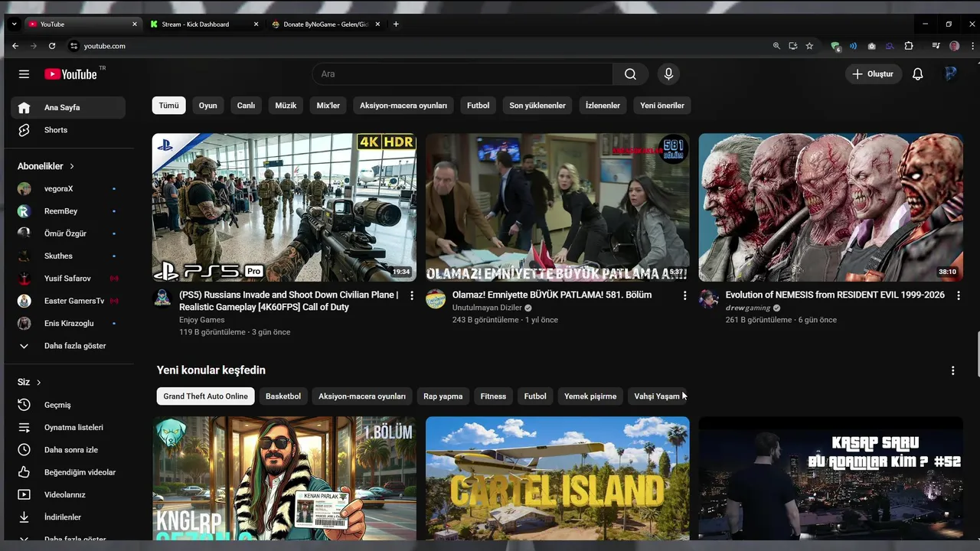This screenshot has height=551, width=980.
Task: Open Geçmiş history
Action: click(x=68, y=405)
